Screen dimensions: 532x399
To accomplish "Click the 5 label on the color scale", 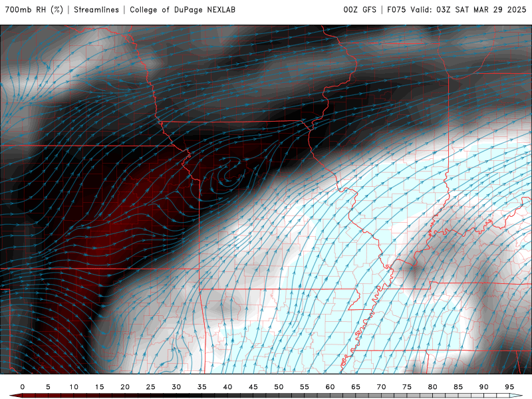I will [48, 387].
